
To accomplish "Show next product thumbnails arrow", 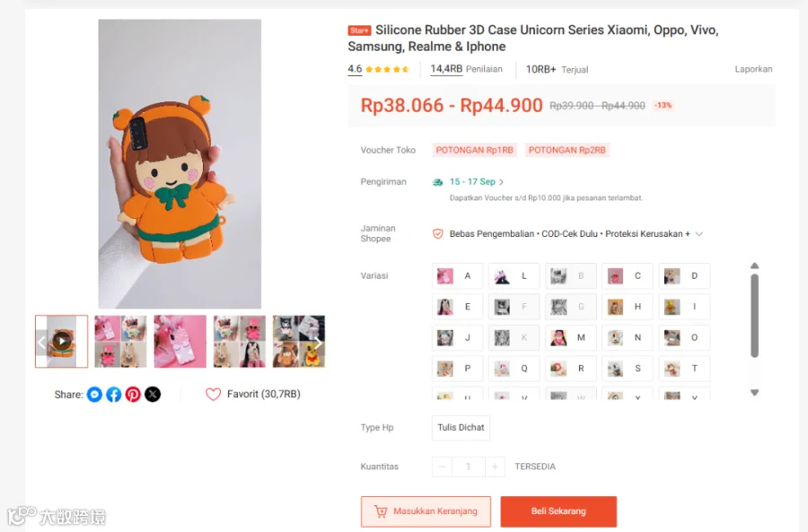I will click(319, 343).
